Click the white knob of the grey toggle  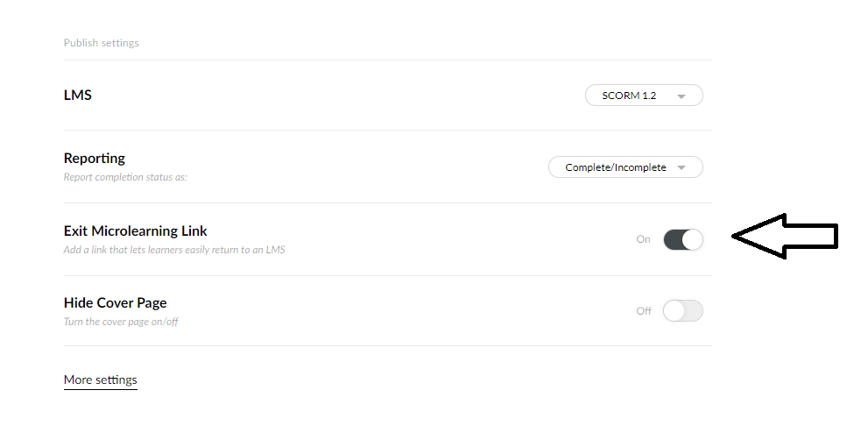[674, 311]
